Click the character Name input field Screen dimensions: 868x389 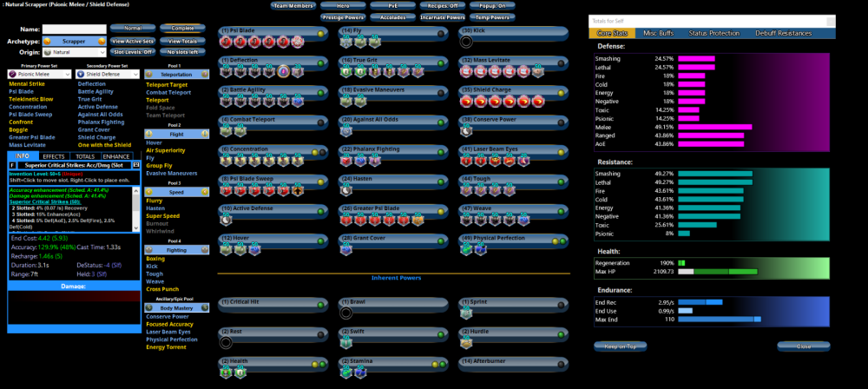click(74, 29)
